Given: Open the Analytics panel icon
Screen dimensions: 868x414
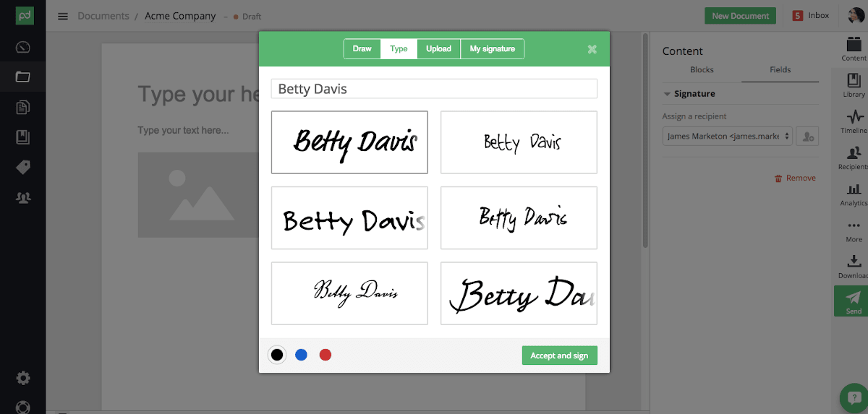Looking at the screenshot, I should pos(854,192).
